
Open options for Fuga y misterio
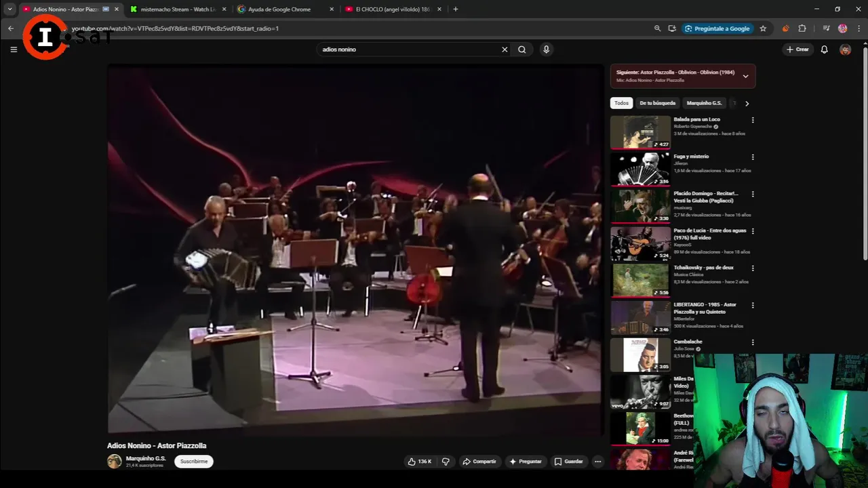click(753, 157)
